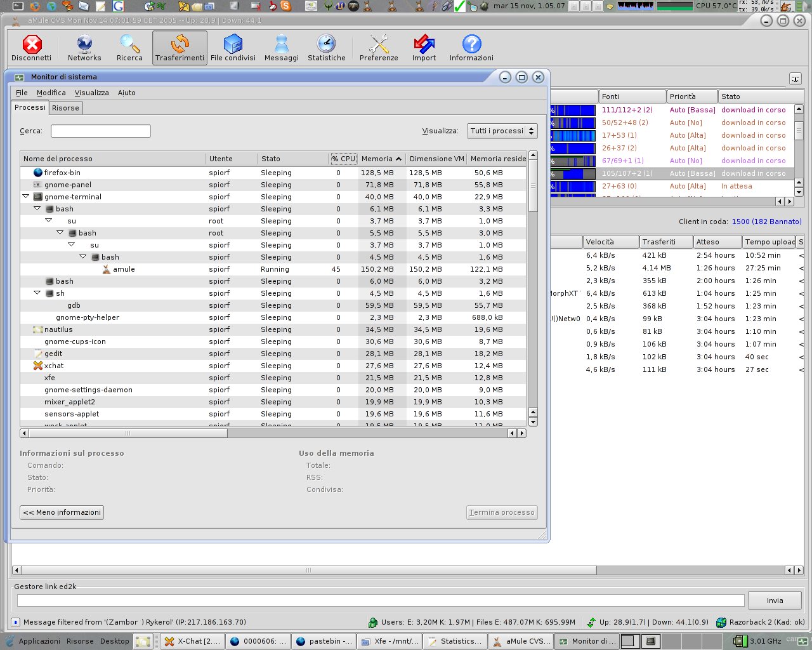Click the 'Meno informazioni' button

62,512
